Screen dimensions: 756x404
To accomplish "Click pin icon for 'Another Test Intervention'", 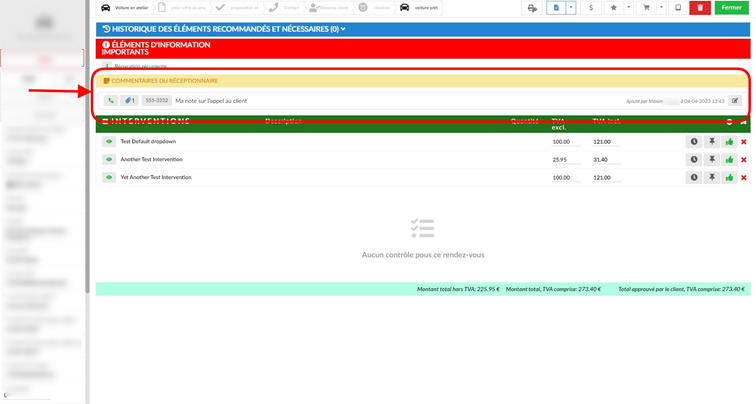I will (712, 160).
